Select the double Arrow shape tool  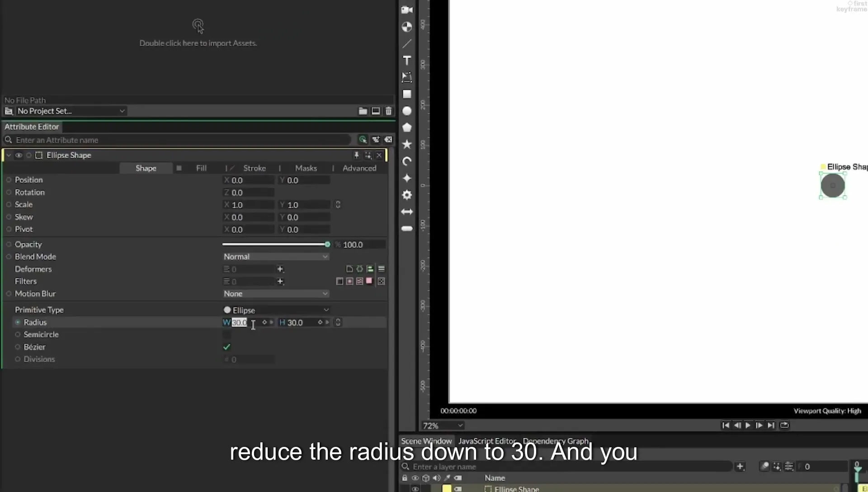pos(407,212)
